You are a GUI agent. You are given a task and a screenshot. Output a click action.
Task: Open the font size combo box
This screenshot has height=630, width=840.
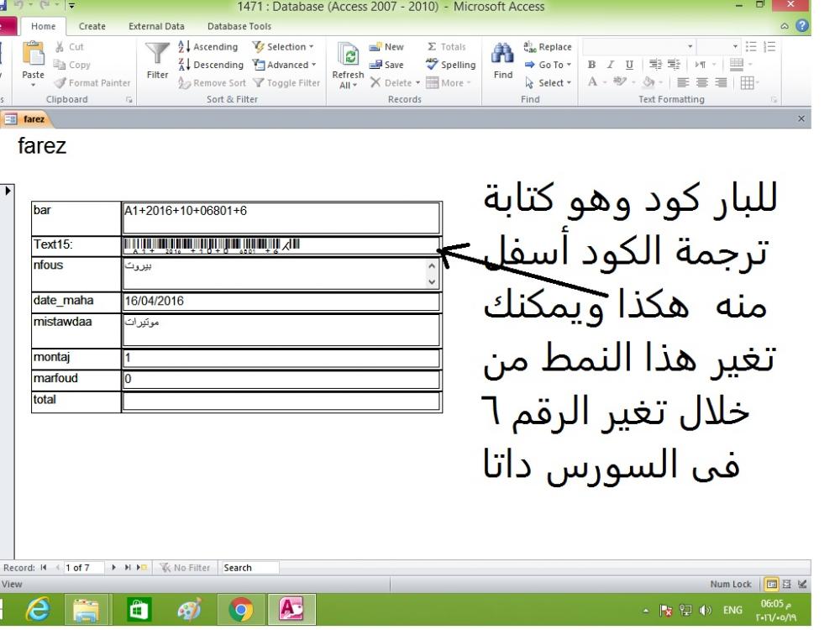718,46
